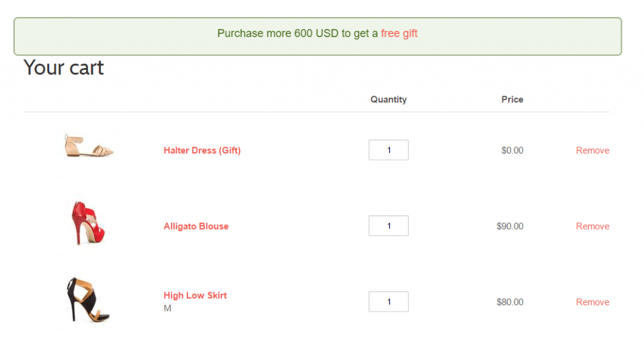
Task: Open the High Low Skirt product link
Action: tap(195, 295)
